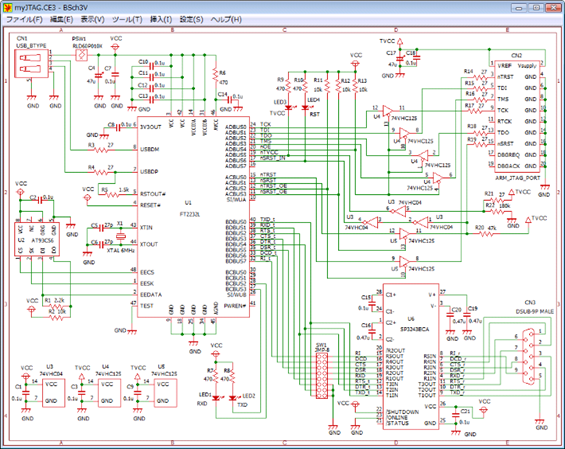Select U3 74VHC04 inverter with pins 6 and 5
565x449 pixels.
point(398,212)
